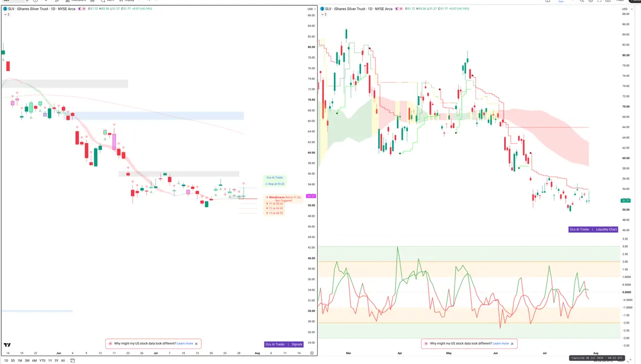Open the go-to-date calendar icon
Image resolution: width=641 pixels, height=364 pixels.
tap(72, 361)
